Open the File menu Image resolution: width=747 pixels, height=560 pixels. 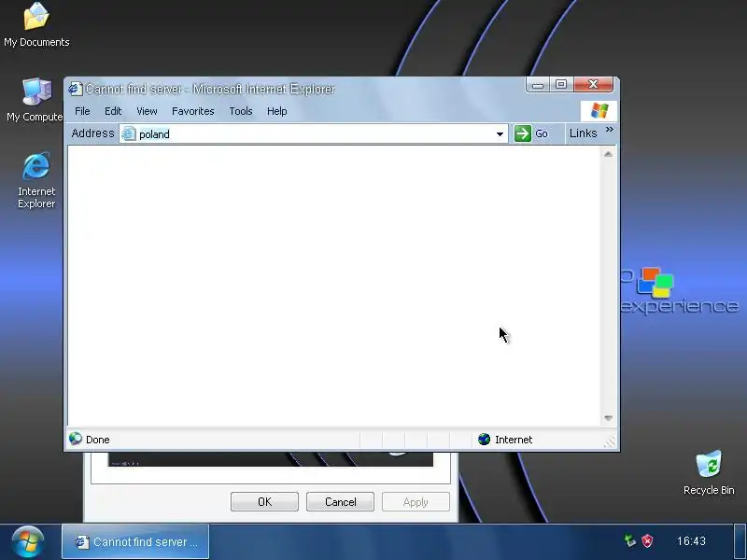pos(82,111)
